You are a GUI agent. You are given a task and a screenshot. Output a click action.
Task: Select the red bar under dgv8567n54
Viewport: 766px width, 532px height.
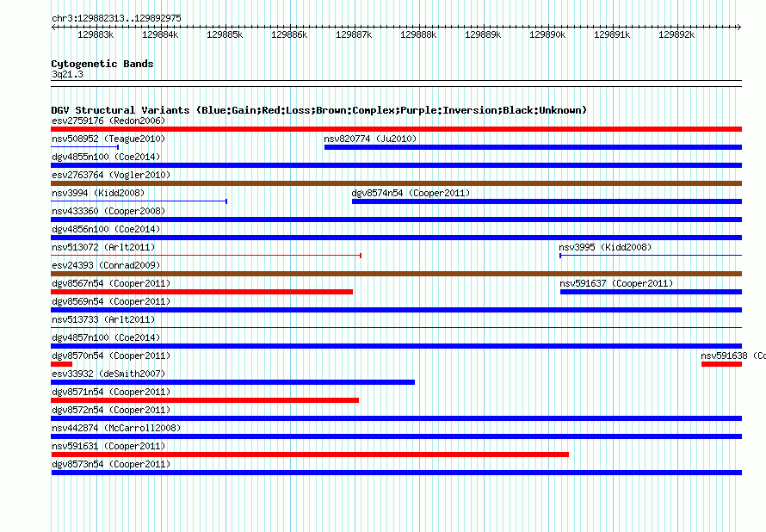[x=201, y=292]
